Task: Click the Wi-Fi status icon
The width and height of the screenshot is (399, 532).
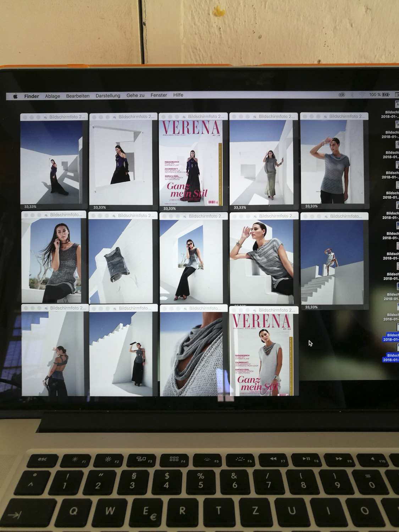Action: pos(362,95)
